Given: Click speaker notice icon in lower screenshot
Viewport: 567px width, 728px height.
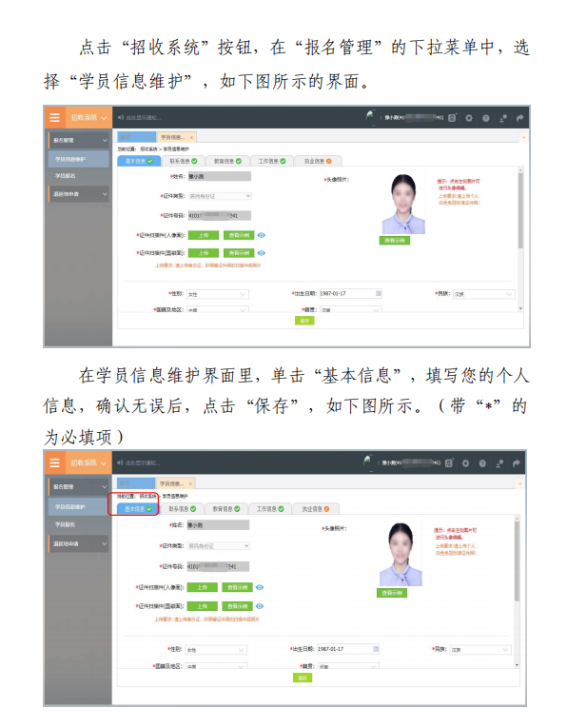Looking at the screenshot, I should pos(120,462).
